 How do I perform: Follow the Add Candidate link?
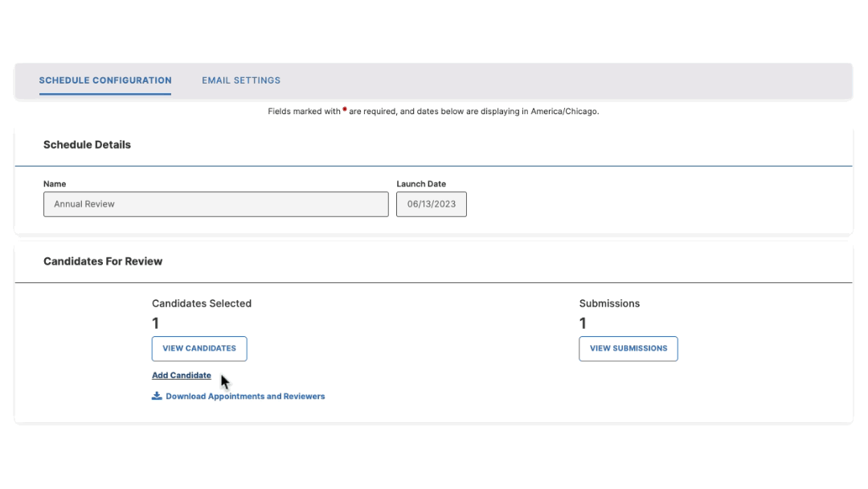pos(182,376)
